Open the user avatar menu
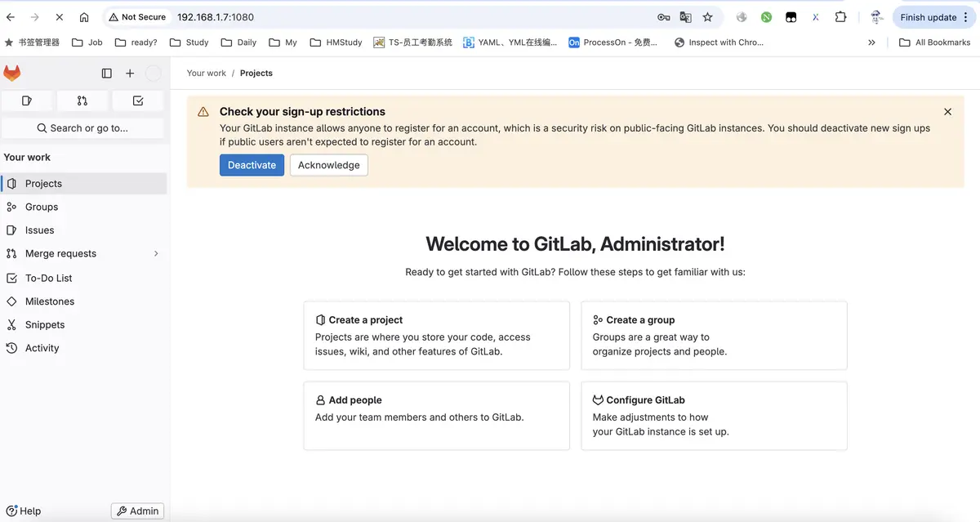The image size is (980, 522). [153, 74]
